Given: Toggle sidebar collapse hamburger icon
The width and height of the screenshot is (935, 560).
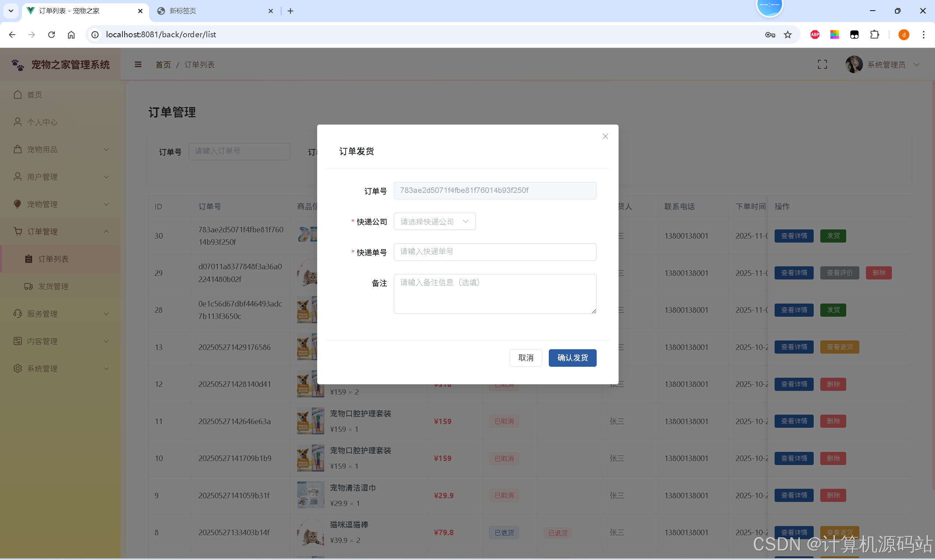Looking at the screenshot, I should tap(138, 65).
